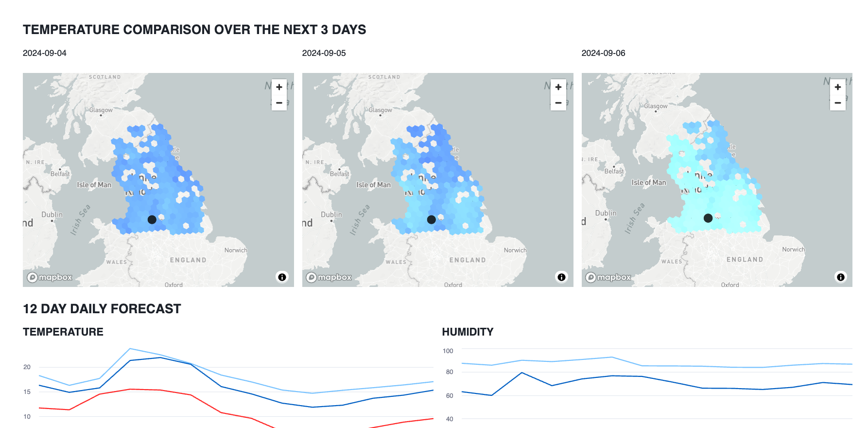This screenshot has height=428, width=868.
Task: Select the black location dot on the 2024-09-05 map
Action: 432,220
